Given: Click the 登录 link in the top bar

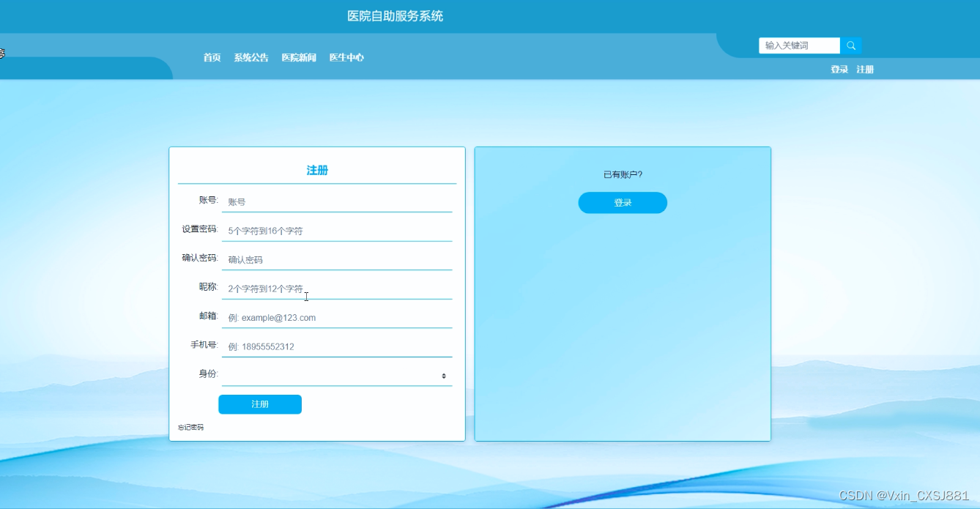Looking at the screenshot, I should coord(838,69).
